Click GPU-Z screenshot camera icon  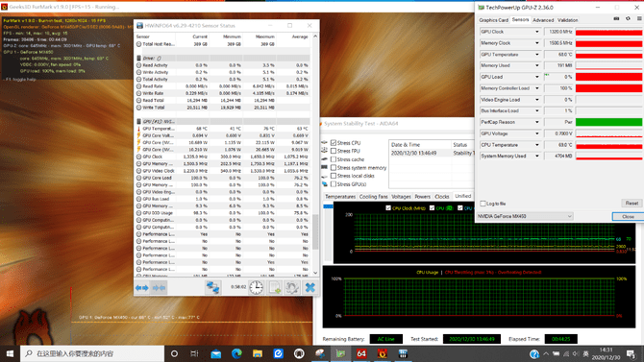(616, 19)
